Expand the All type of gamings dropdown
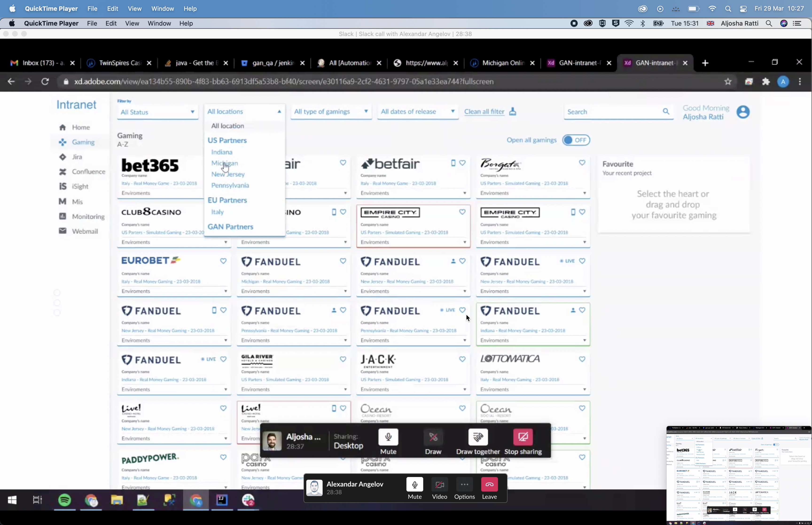Image resolution: width=812 pixels, height=525 pixels. [331, 111]
